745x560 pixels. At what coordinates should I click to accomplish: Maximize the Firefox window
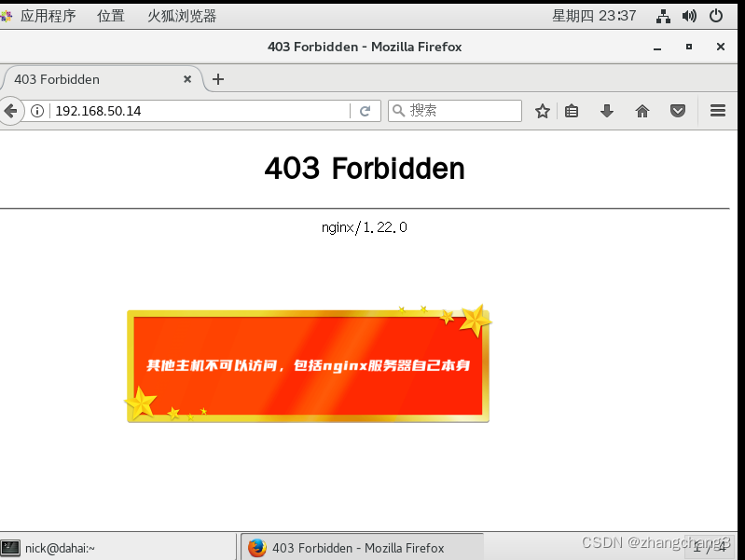(x=689, y=47)
